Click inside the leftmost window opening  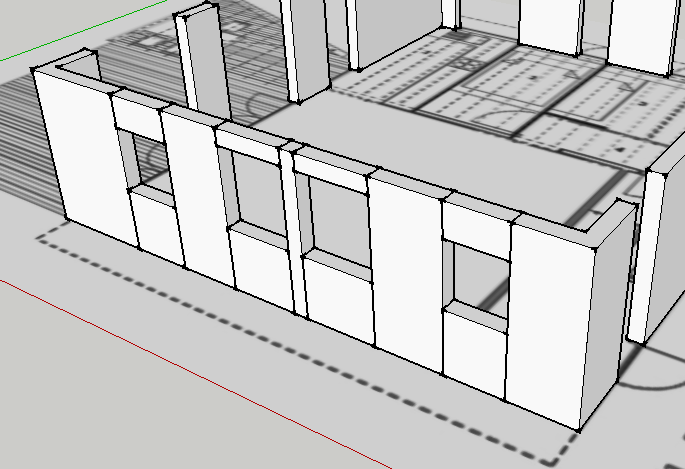point(148,160)
